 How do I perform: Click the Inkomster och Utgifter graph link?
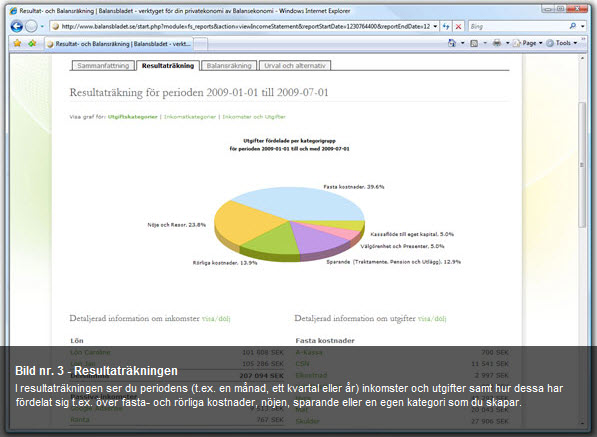(x=254, y=117)
